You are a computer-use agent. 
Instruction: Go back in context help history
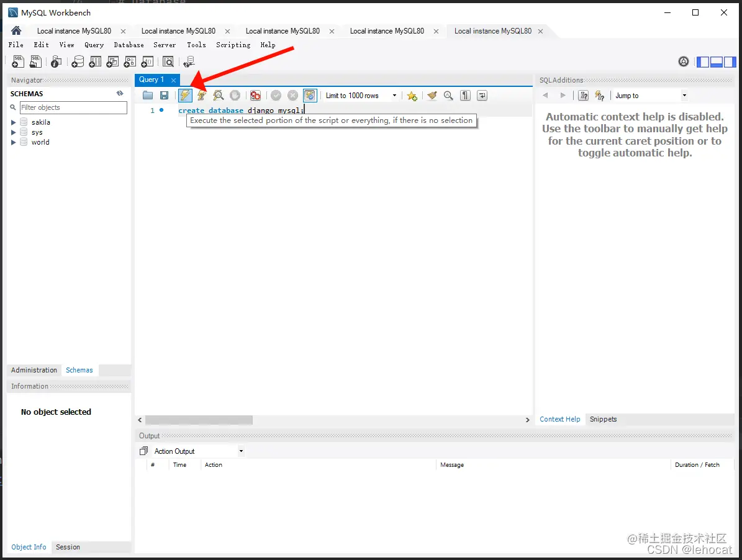tap(545, 96)
